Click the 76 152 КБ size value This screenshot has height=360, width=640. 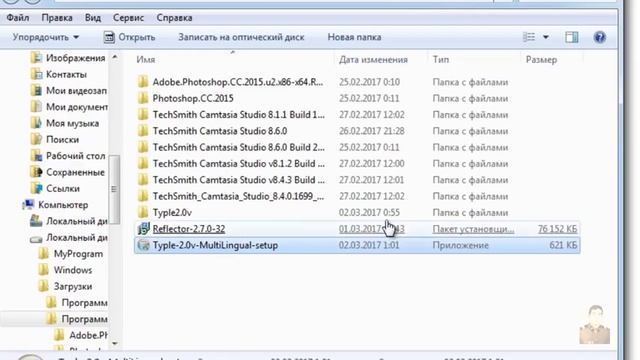(557, 229)
